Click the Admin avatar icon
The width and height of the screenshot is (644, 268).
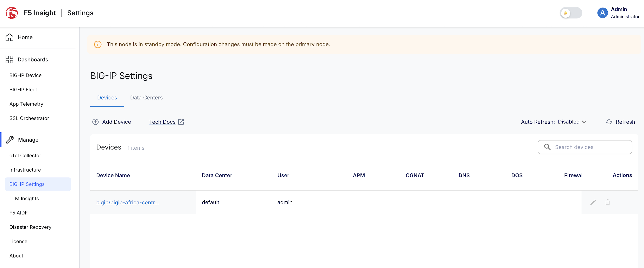click(x=602, y=13)
